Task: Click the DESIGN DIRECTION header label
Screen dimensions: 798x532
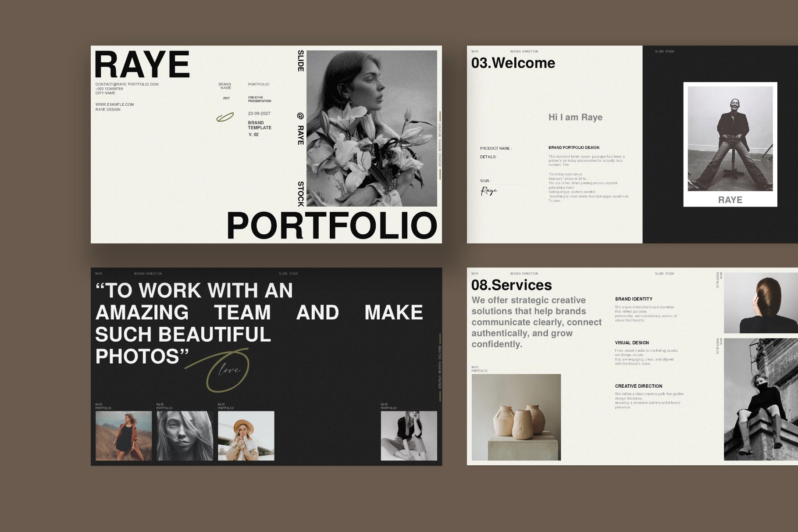Action: point(525,51)
